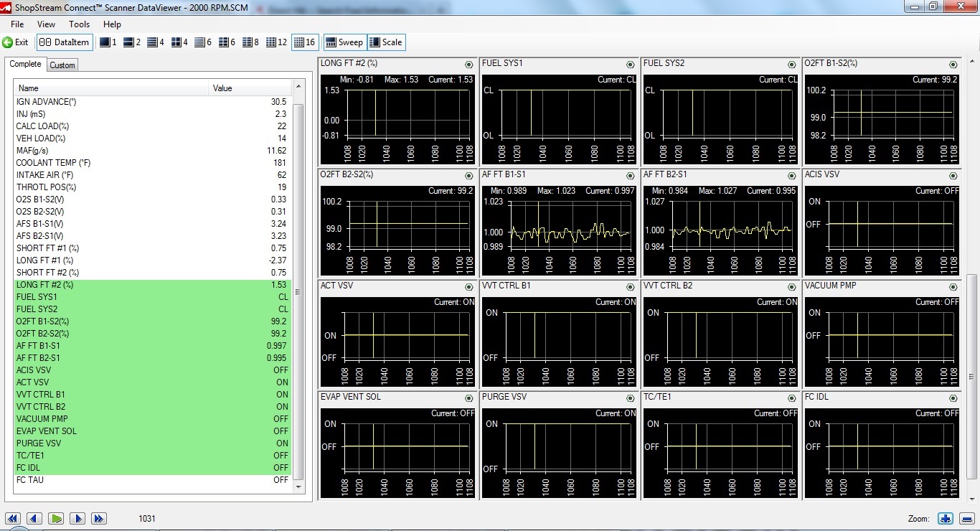Click the VVT CTRL B2 graph option button
This screenshot has width=980, height=531.
792,287
